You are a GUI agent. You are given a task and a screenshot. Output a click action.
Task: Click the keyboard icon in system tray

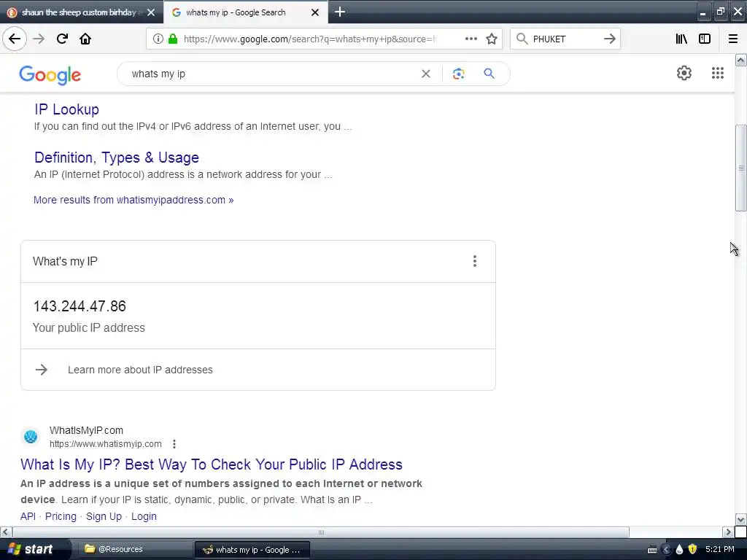point(652,550)
